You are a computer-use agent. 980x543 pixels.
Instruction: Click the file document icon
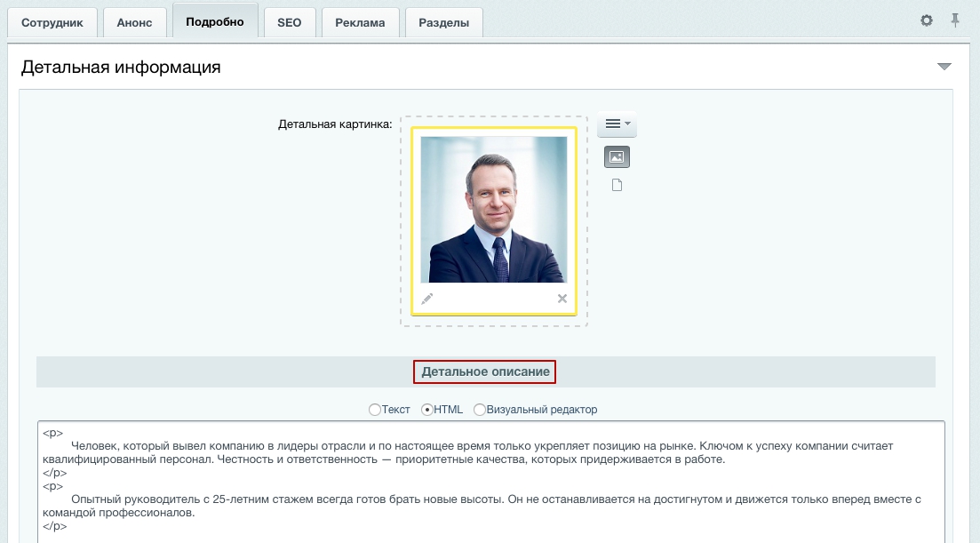click(617, 185)
